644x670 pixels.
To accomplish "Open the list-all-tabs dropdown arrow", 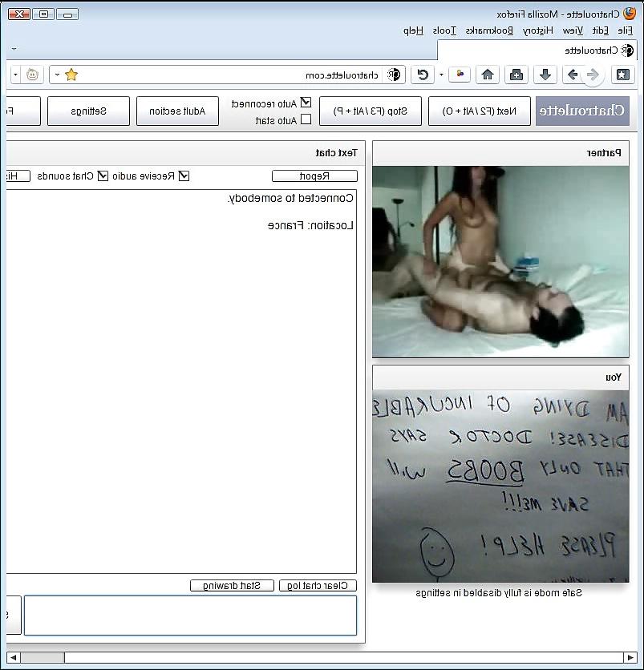I will pos(14,49).
